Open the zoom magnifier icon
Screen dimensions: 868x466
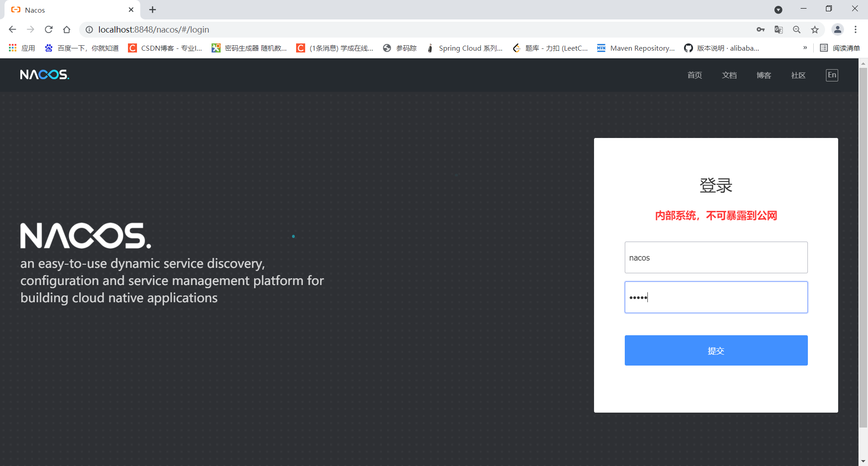pos(797,29)
